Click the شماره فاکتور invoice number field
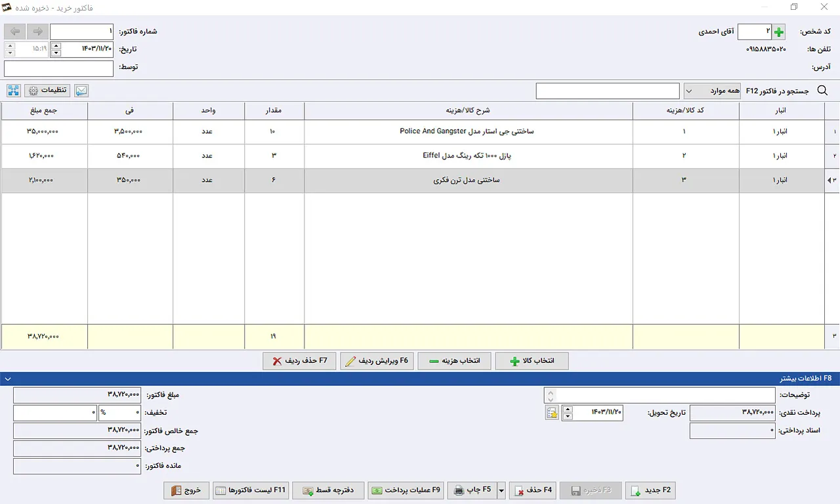 [x=82, y=31]
